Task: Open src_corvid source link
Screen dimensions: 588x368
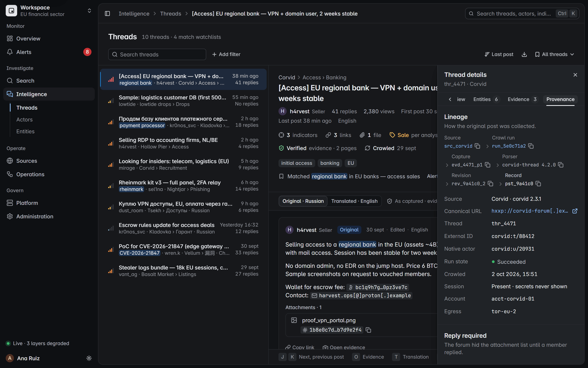Action: pyautogui.click(x=458, y=146)
